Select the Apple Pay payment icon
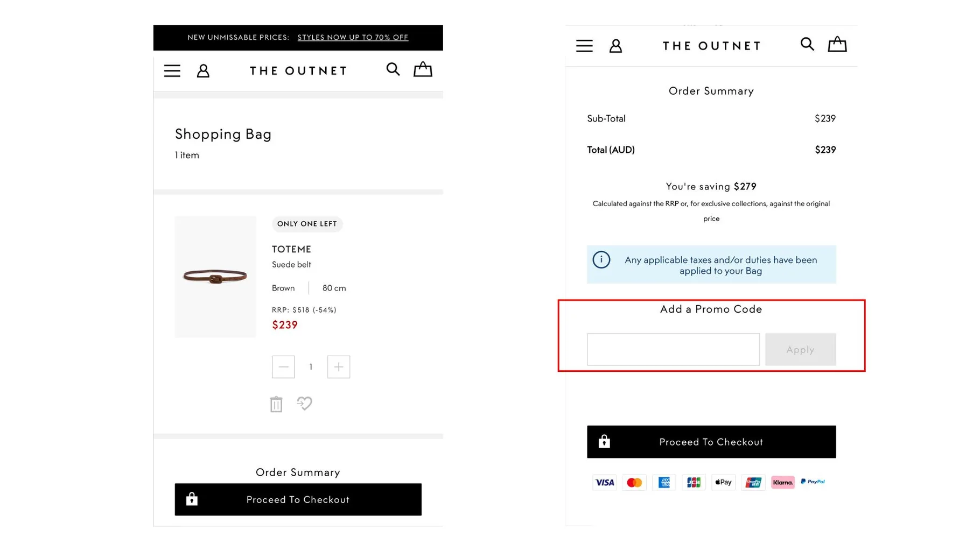 [x=723, y=482]
